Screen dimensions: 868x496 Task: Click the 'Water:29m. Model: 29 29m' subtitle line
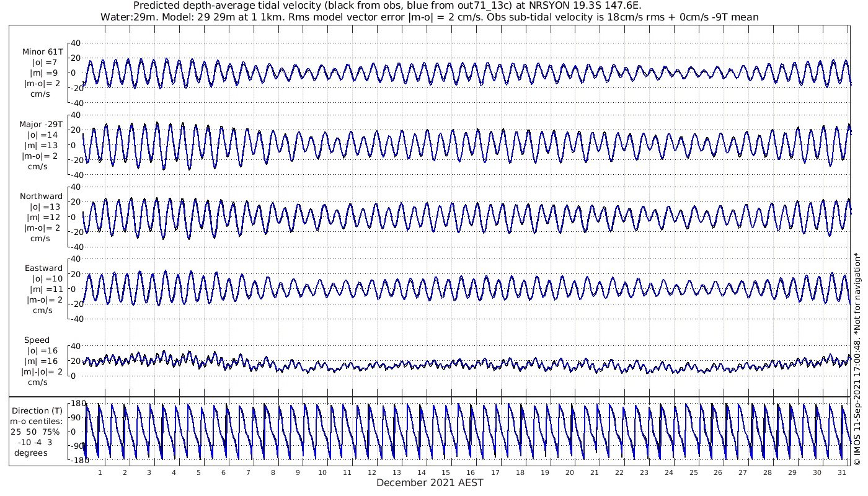pos(429,17)
